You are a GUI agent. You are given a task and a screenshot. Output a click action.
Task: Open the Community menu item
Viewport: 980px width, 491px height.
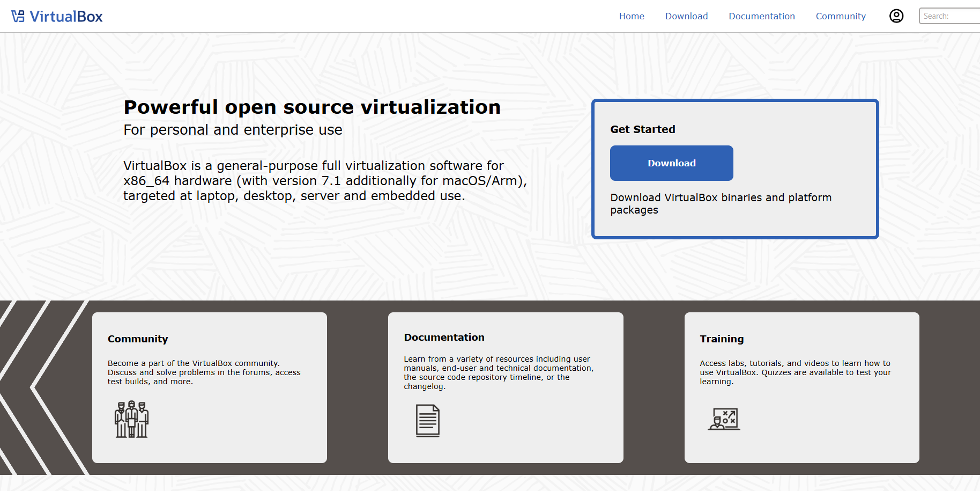click(x=841, y=16)
